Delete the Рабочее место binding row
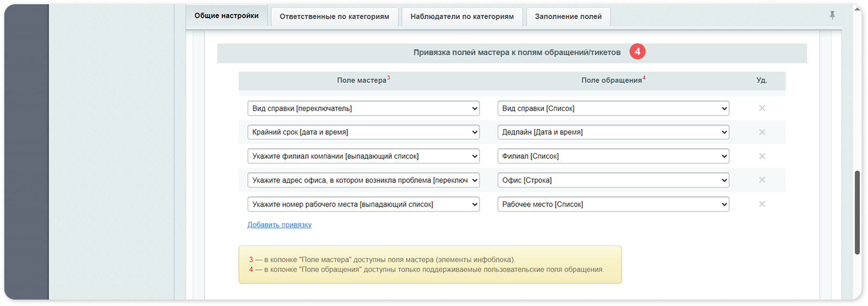Image resolution: width=868 pixels, height=306 pixels. pyautogui.click(x=762, y=204)
